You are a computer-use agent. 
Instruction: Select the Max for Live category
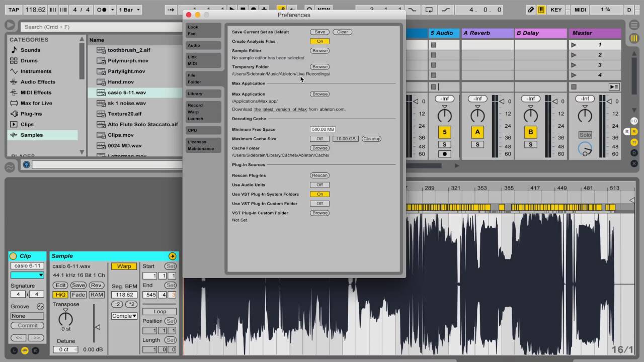pos(36,103)
